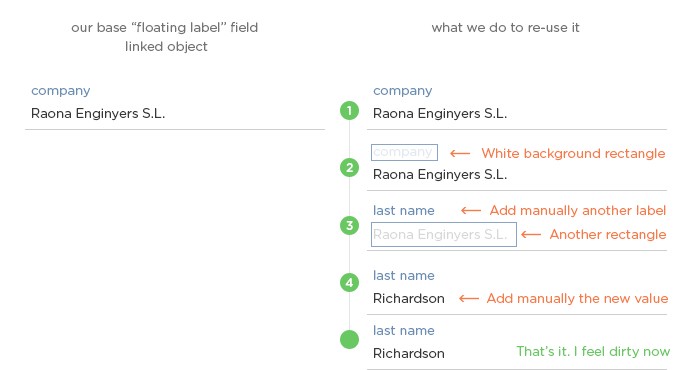
Task: Click arrow beside Another rectangle text
Action: 531,234
